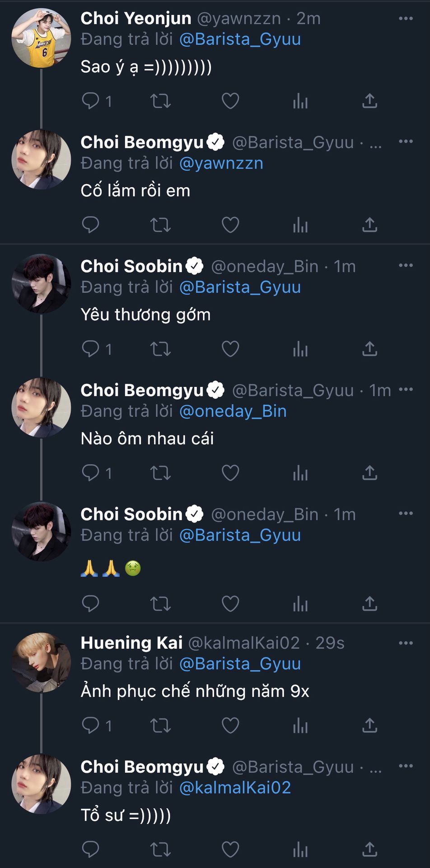Viewport: 430px width, 868px height.
Task: Share the "Nào ôm nhau cái" tweet
Action: (x=369, y=473)
